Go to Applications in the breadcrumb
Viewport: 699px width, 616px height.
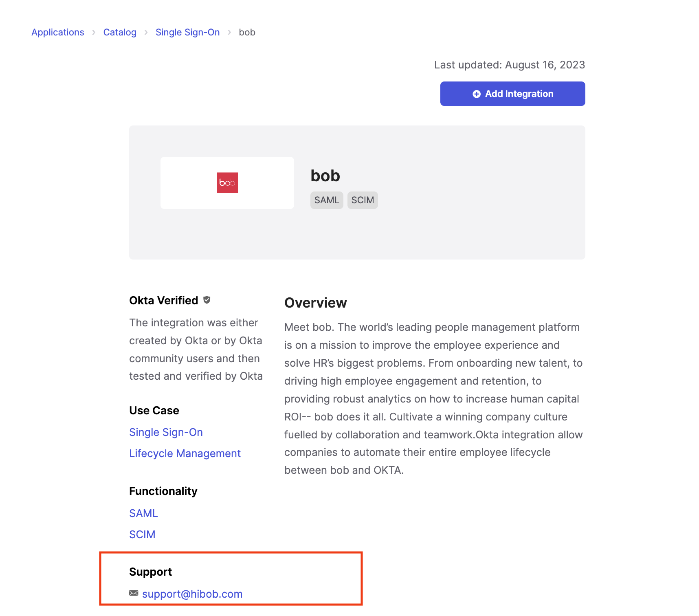[x=58, y=32]
